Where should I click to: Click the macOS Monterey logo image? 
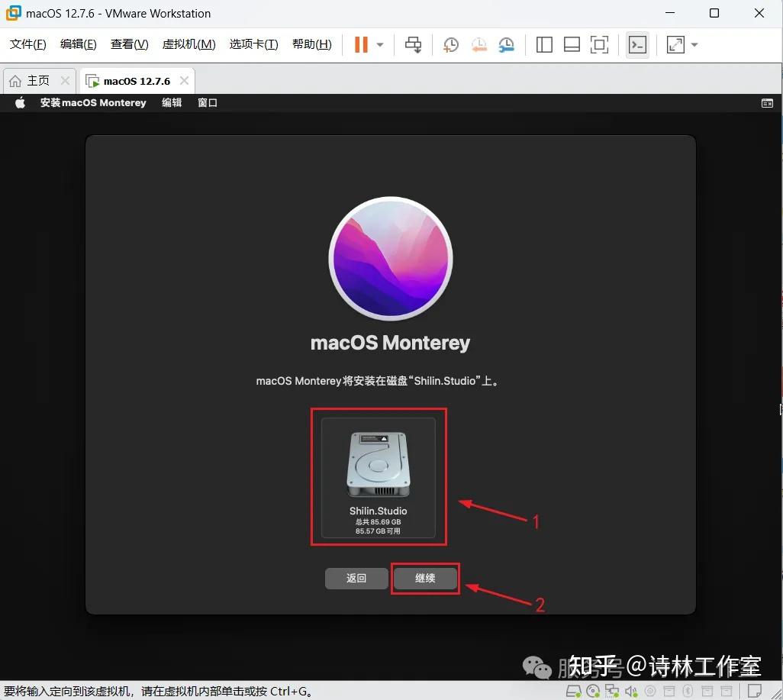[x=391, y=258]
